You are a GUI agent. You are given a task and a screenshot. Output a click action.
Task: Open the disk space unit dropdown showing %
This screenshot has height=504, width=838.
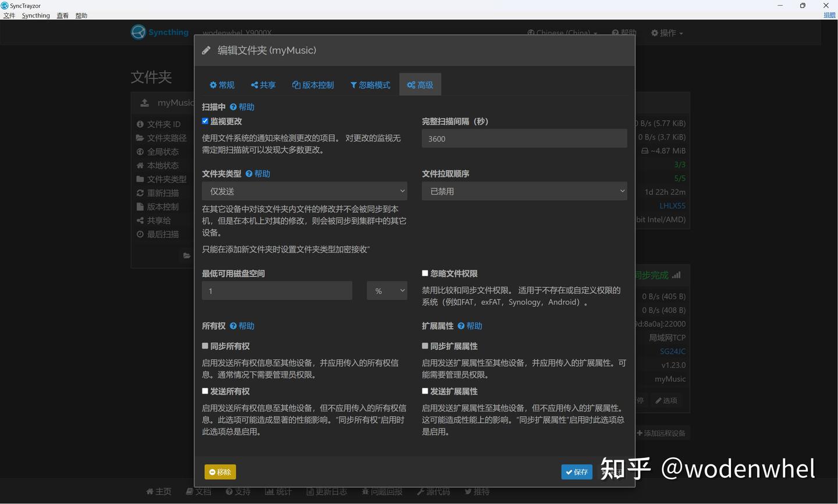point(386,290)
